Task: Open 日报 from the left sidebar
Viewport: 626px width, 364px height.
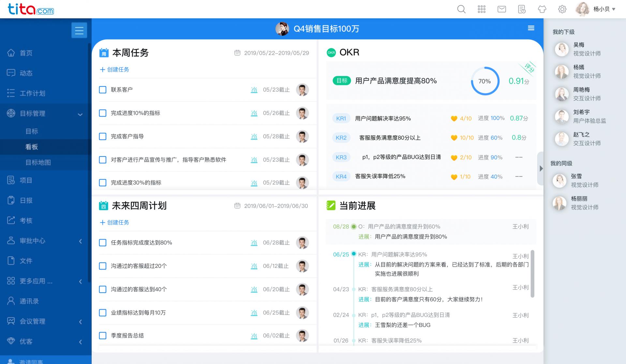Action: click(x=26, y=200)
